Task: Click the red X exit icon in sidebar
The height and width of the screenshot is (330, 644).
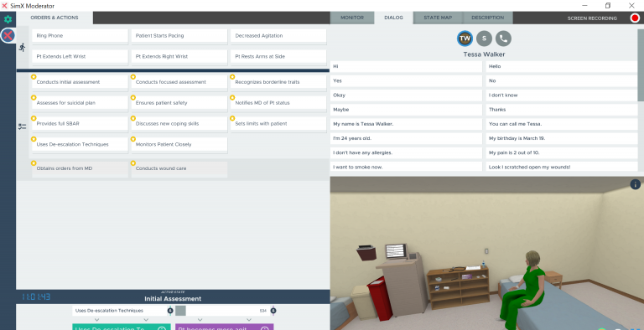Action: 8,36
